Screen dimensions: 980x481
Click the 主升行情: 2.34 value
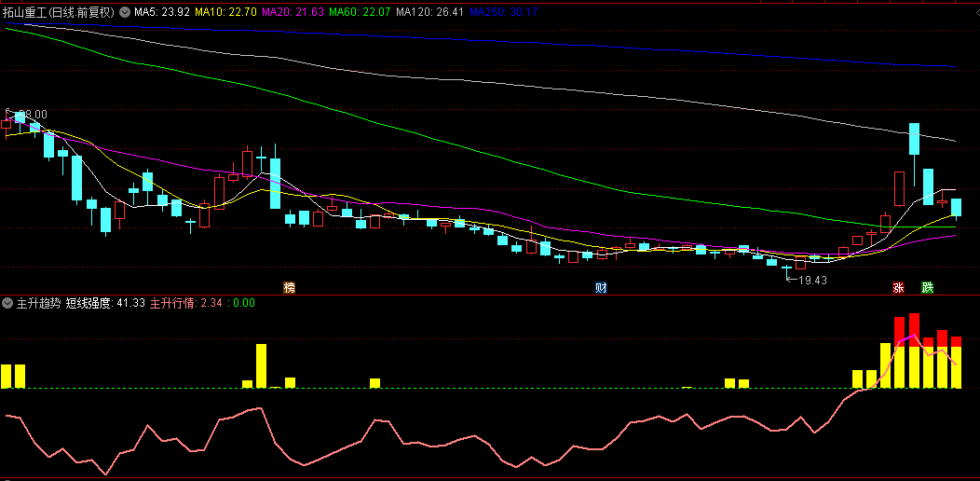click(185, 303)
